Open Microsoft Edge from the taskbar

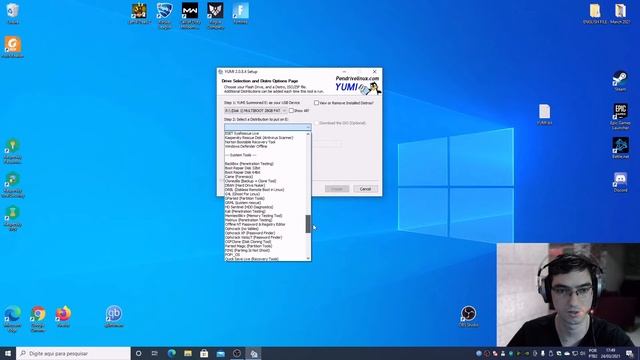pos(171,353)
